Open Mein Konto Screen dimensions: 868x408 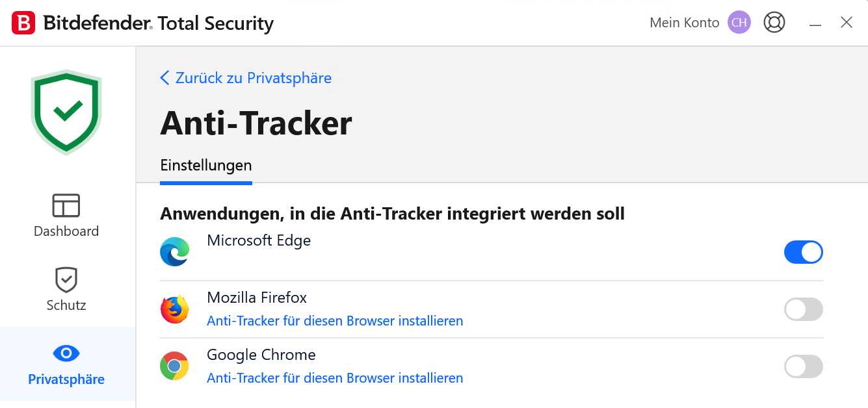684,22
